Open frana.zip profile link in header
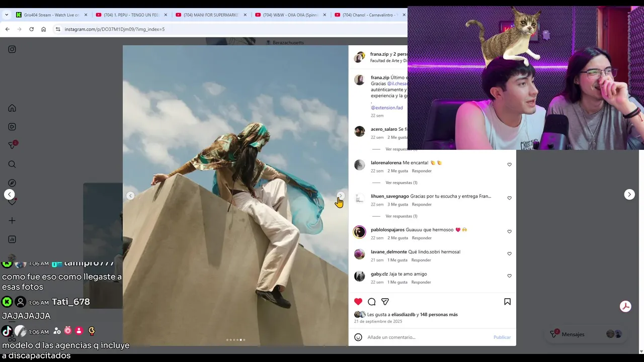This screenshot has height=362, width=644. point(379,54)
